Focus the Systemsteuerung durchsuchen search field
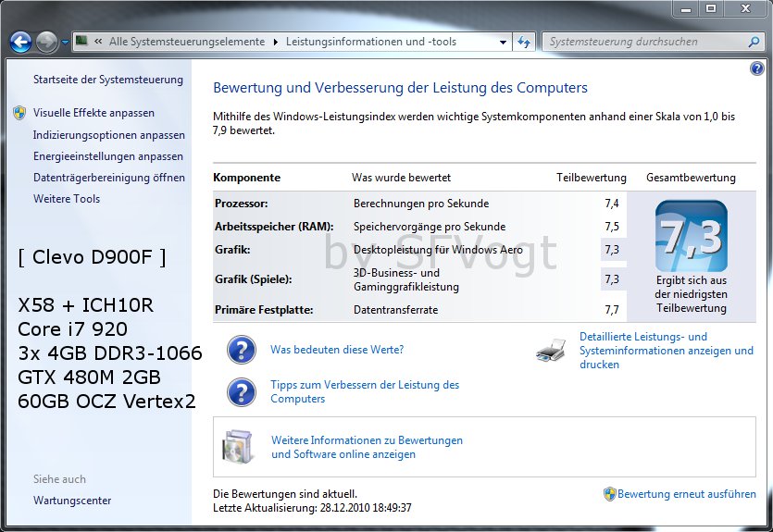Viewport: 773px width, 532px height. pos(646,42)
